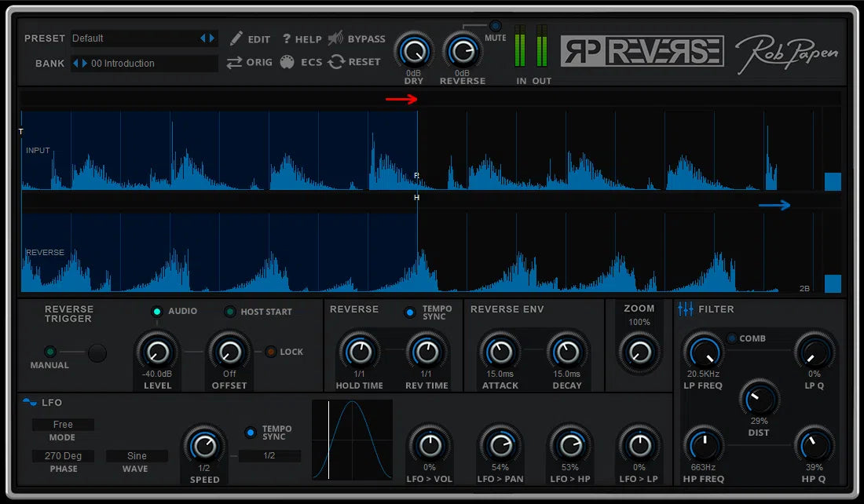Mute the reverse signal
The height and width of the screenshot is (504, 864).
point(494,25)
